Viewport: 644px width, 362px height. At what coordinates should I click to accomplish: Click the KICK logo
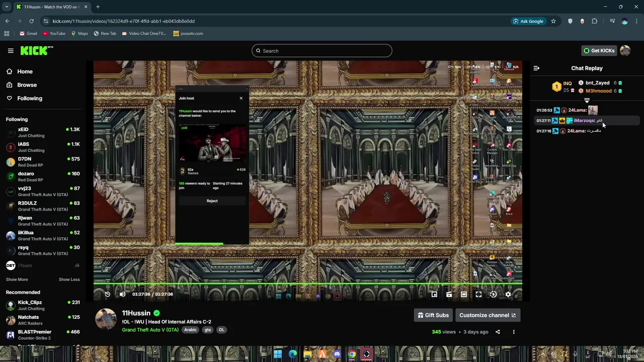(37, 50)
